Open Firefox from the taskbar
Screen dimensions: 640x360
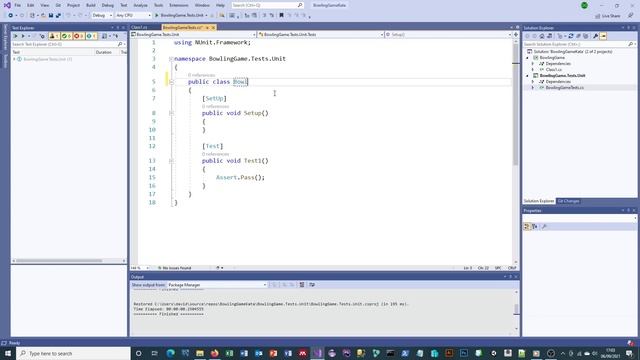(x=215, y=353)
